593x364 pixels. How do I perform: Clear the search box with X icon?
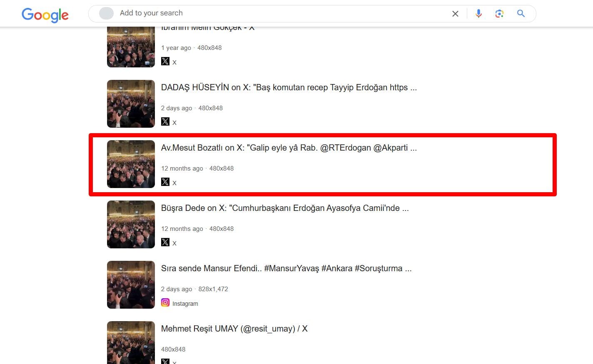pyautogui.click(x=455, y=14)
